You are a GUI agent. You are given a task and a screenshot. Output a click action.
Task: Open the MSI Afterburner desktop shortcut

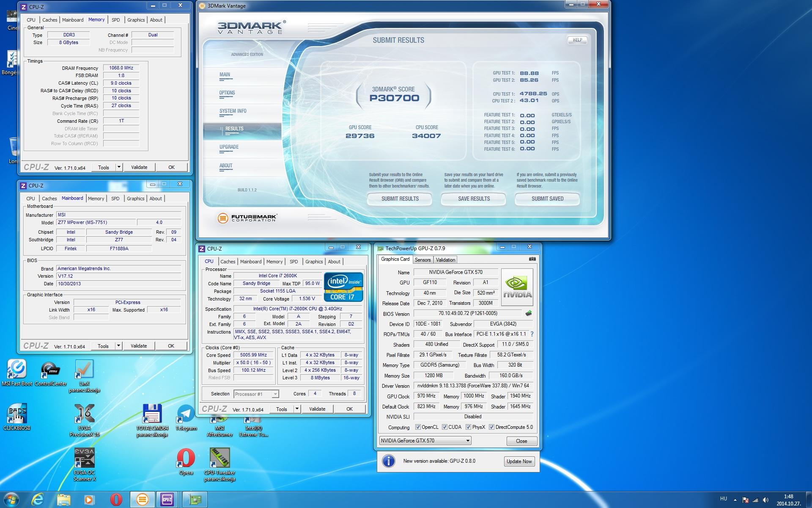pyautogui.click(x=219, y=420)
